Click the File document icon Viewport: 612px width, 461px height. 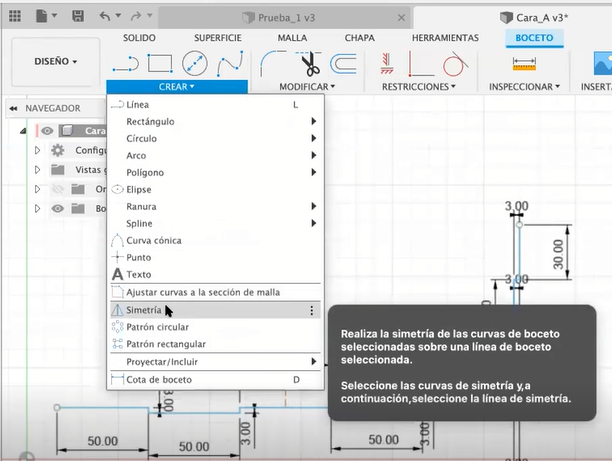[41, 16]
